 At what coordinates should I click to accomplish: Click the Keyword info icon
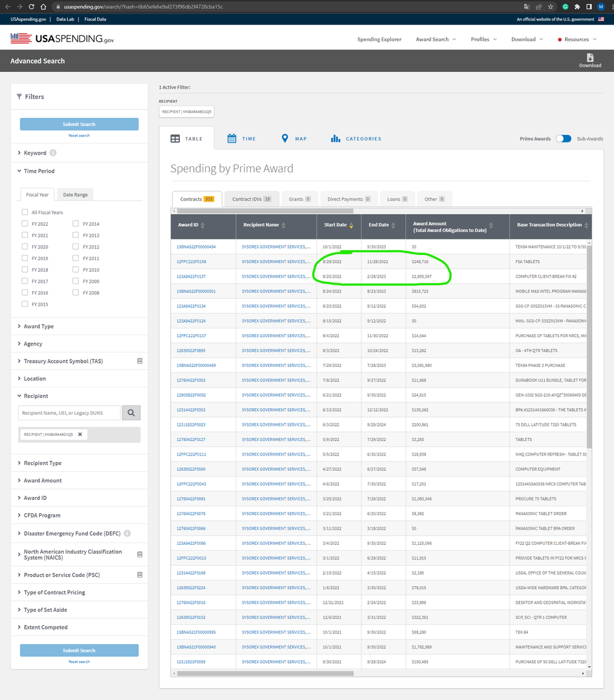point(53,153)
